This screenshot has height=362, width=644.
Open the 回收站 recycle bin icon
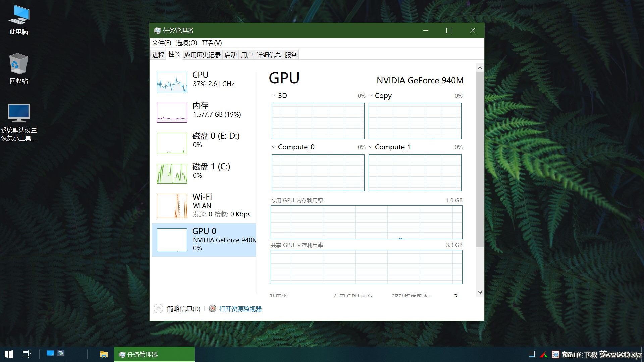(x=19, y=69)
